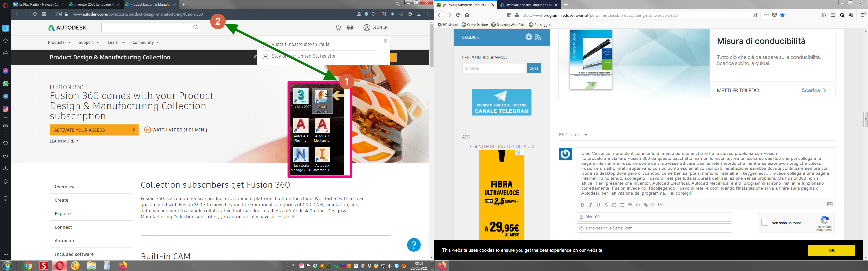Viewport: 868px width, 271px height.
Task: Click Opera snapshot camera icon
Action: 359,14
